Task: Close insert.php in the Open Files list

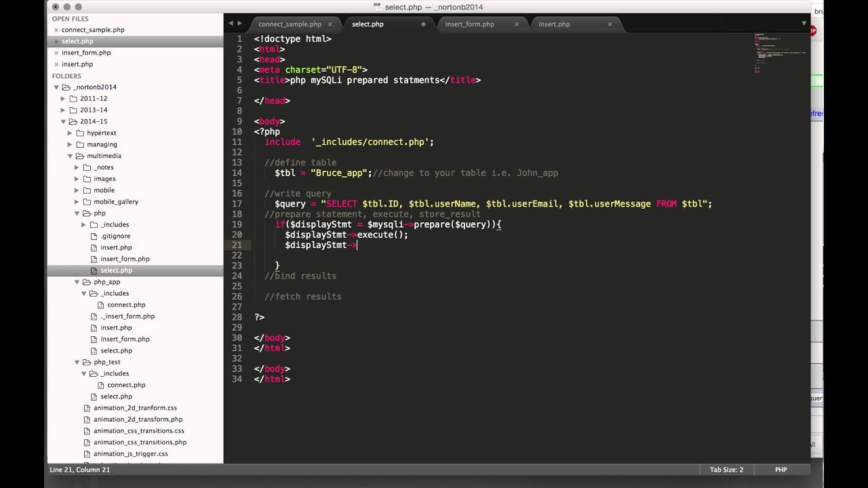Action: [x=56, y=64]
